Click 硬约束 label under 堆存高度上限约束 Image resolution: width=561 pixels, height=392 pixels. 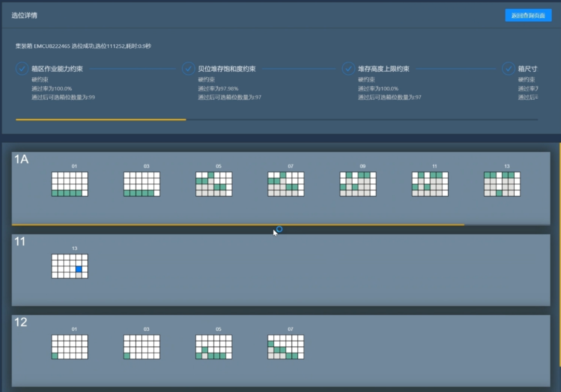pyautogui.click(x=366, y=79)
